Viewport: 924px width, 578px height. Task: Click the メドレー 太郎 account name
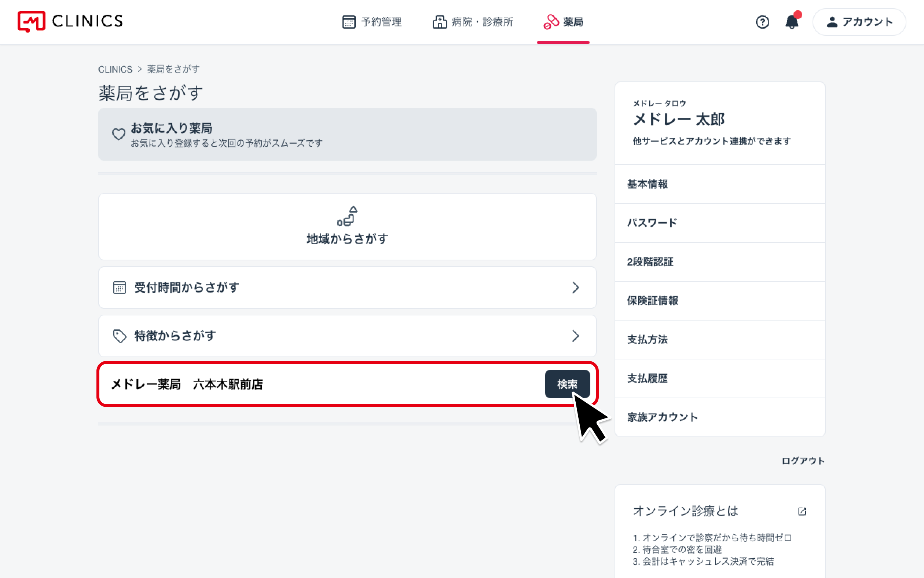tap(679, 119)
